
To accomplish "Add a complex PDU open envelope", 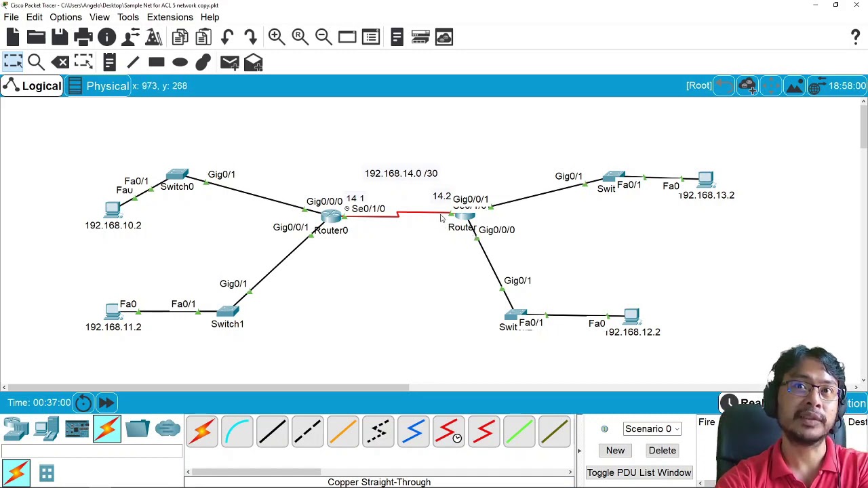I will click(x=253, y=63).
